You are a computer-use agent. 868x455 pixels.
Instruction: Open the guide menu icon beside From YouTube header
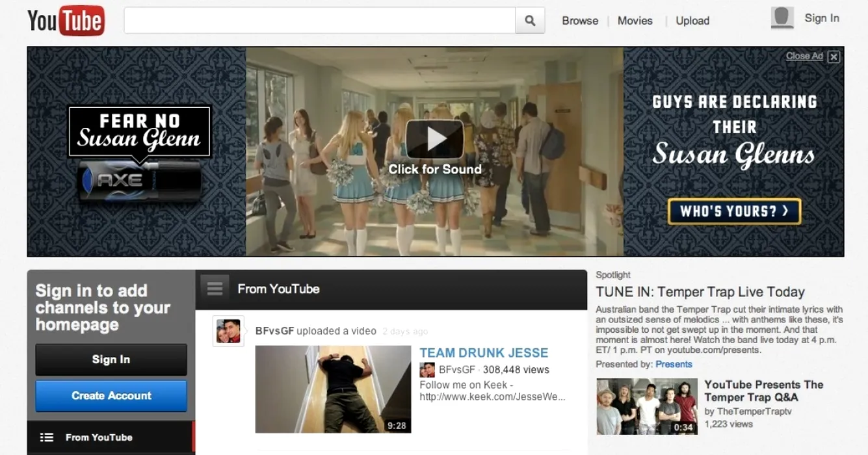pos(215,288)
